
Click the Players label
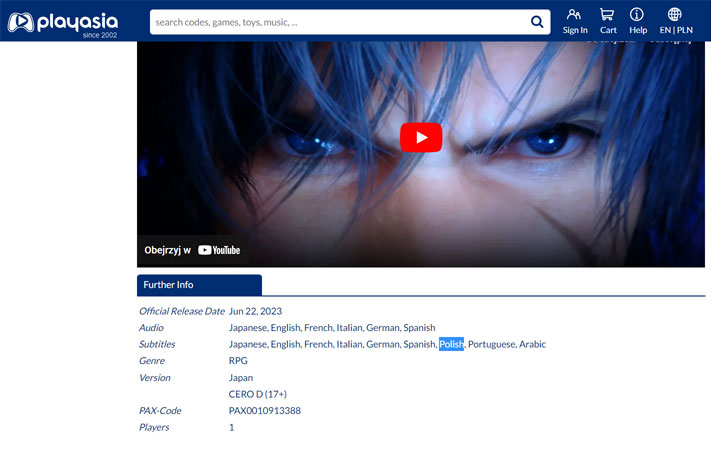coord(154,428)
